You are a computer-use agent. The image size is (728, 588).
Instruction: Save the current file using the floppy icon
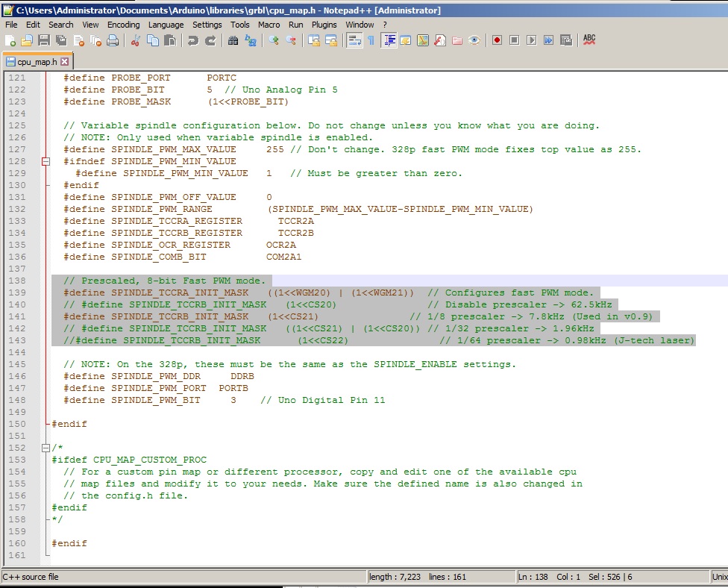(x=44, y=41)
